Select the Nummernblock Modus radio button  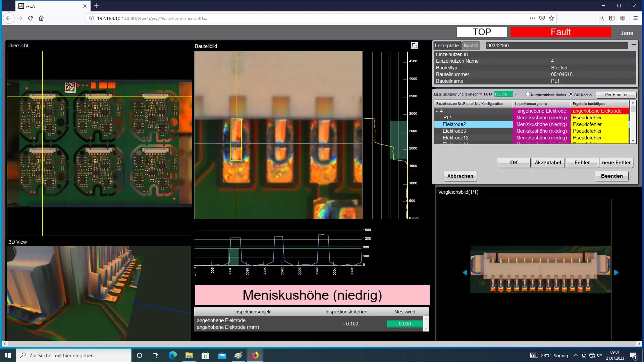click(x=528, y=94)
